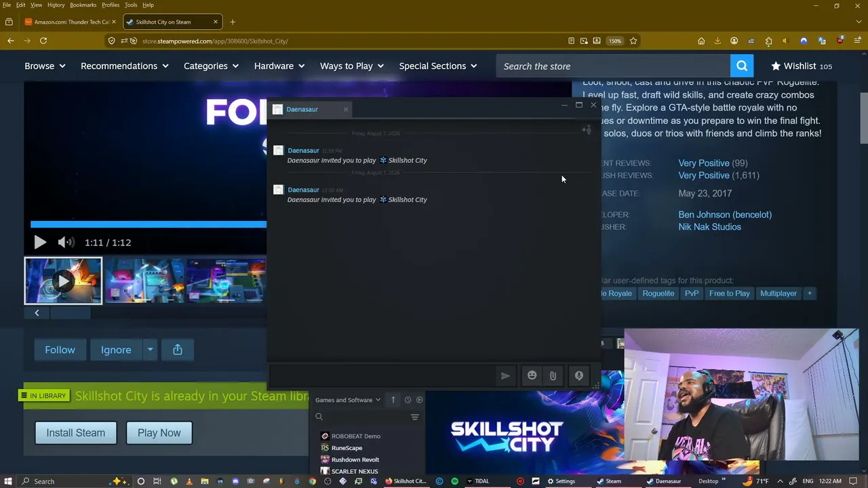Open developer Ben Johnson (bencelot) link
Screen dimensions: 868x488
click(x=725, y=214)
